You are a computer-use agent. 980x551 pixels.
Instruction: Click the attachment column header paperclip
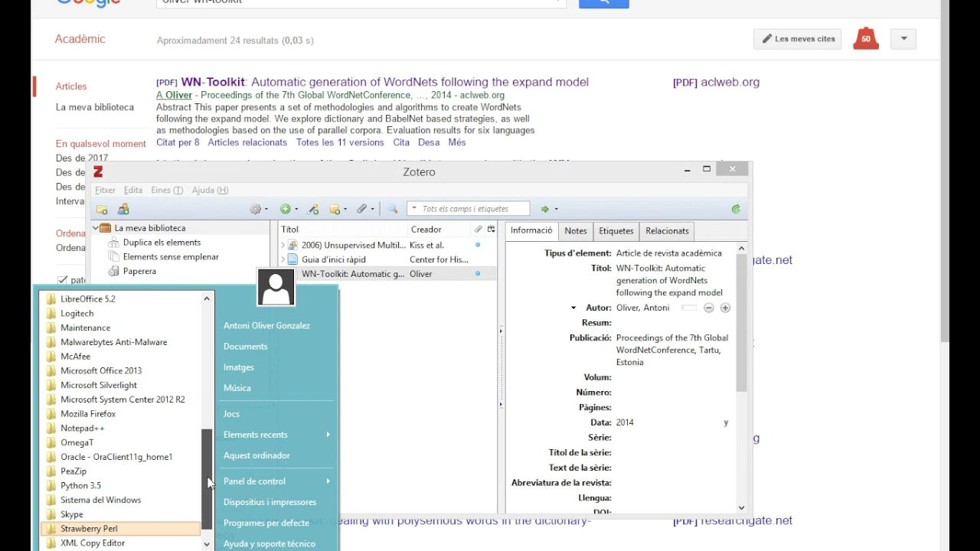coord(478,229)
